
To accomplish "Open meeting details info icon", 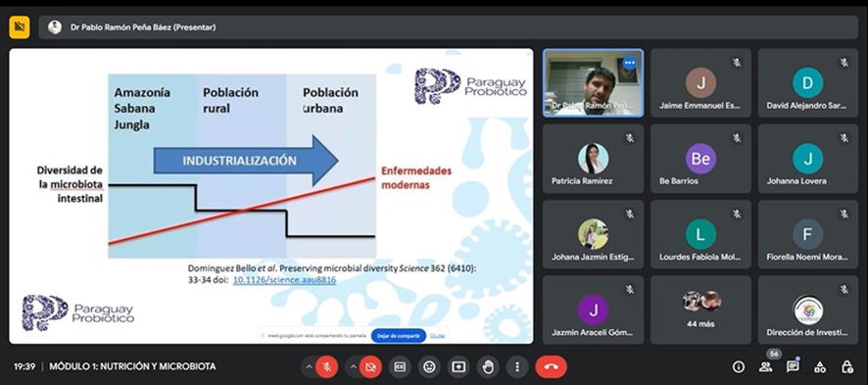I will [x=739, y=366].
